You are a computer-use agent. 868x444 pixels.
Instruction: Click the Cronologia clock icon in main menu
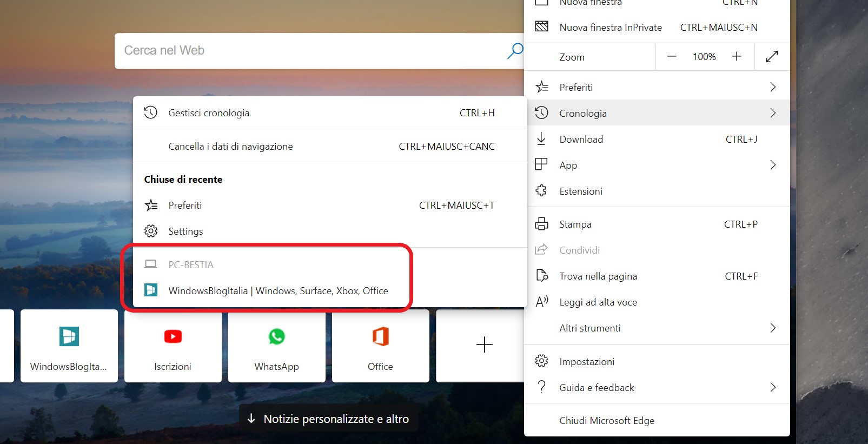541,113
